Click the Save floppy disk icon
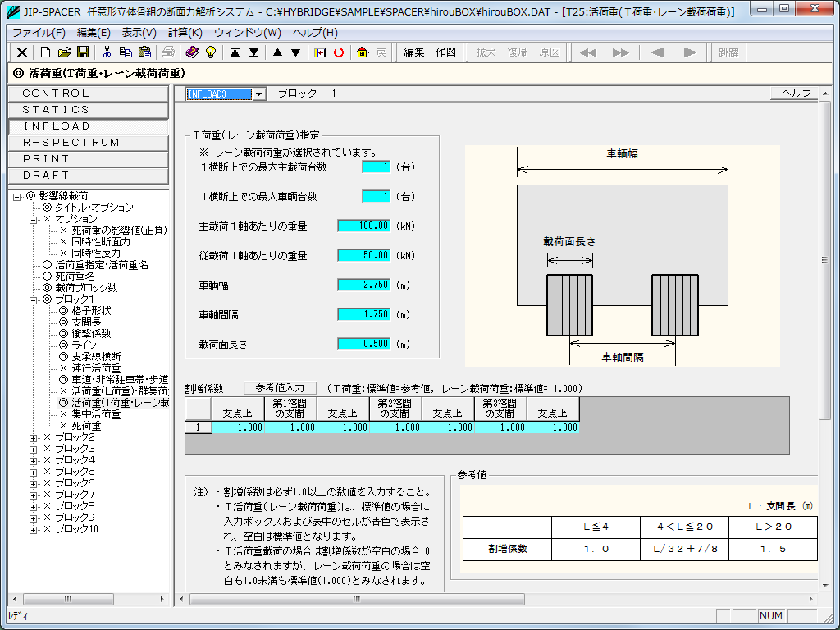 [83, 52]
